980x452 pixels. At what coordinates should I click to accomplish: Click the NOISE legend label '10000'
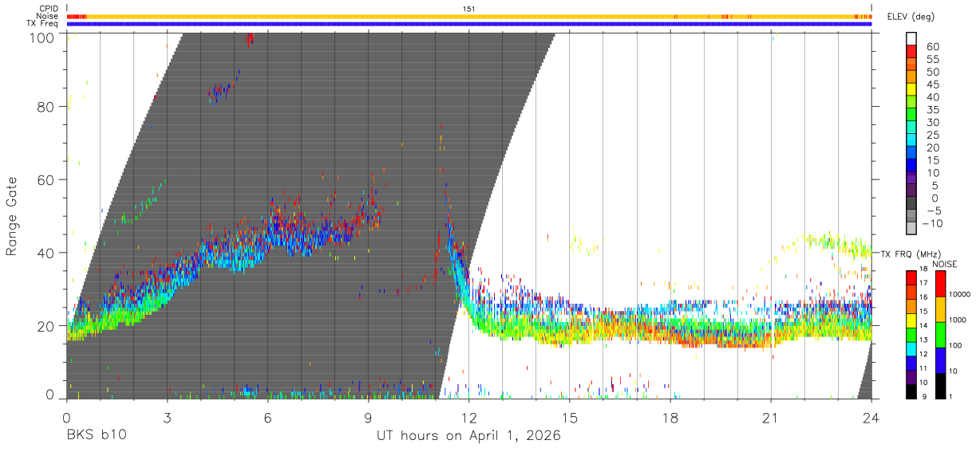pos(959,295)
